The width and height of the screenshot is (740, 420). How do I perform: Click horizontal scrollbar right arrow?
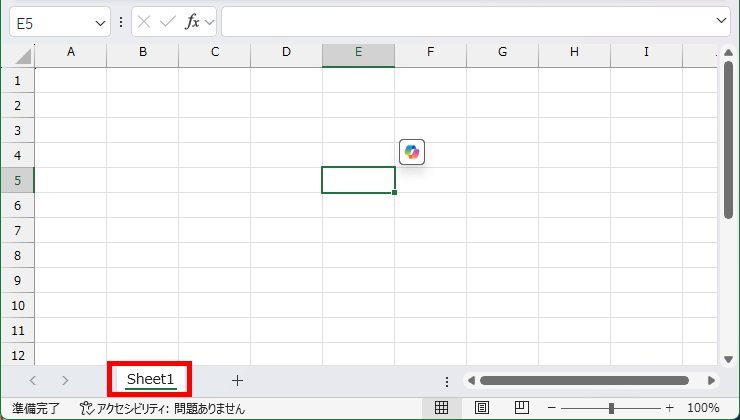tap(711, 380)
